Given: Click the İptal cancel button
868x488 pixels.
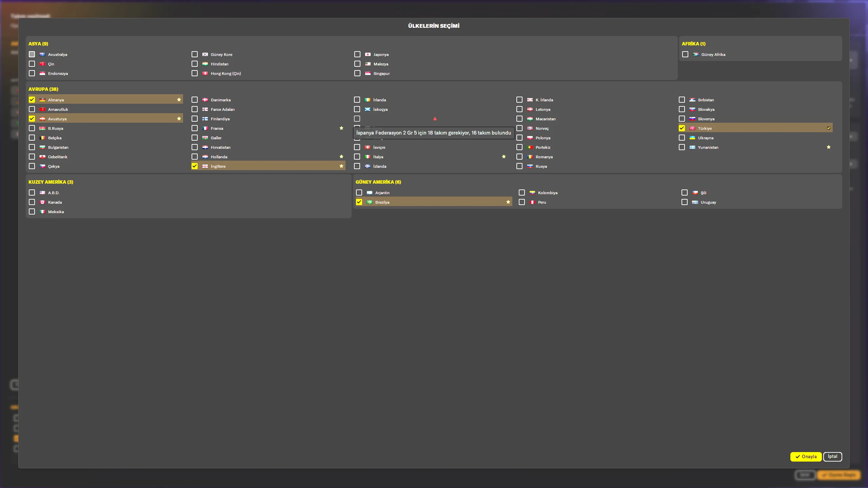Looking at the screenshot, I should 832,456.
